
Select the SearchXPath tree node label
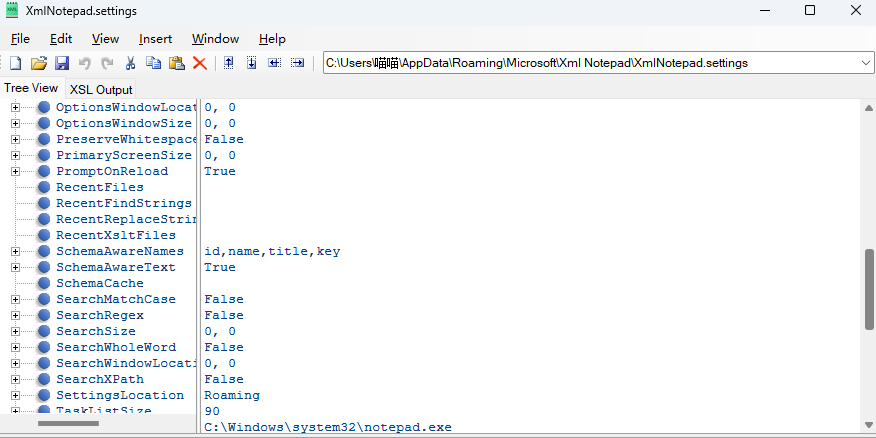pyautogui.click(x=100, y=379)
